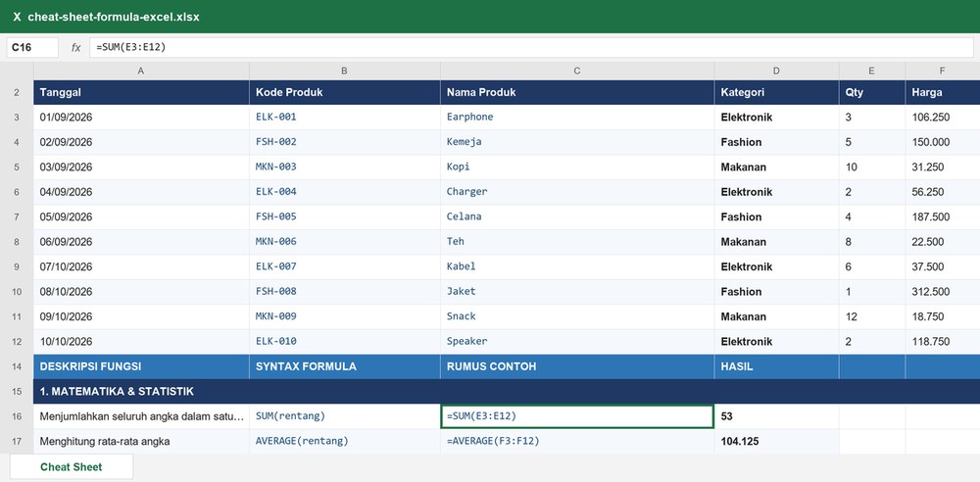
Task: Select column F header
Action: pyautogui.click(x=943, y=71)
